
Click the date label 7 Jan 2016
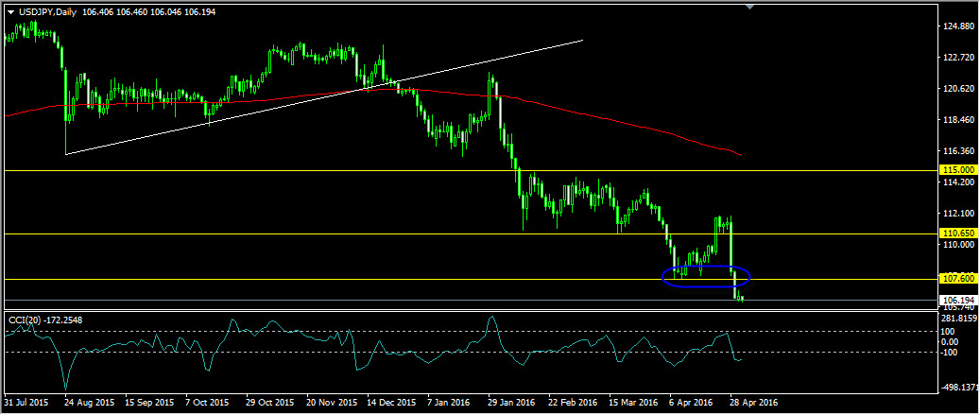pos(450,403)
